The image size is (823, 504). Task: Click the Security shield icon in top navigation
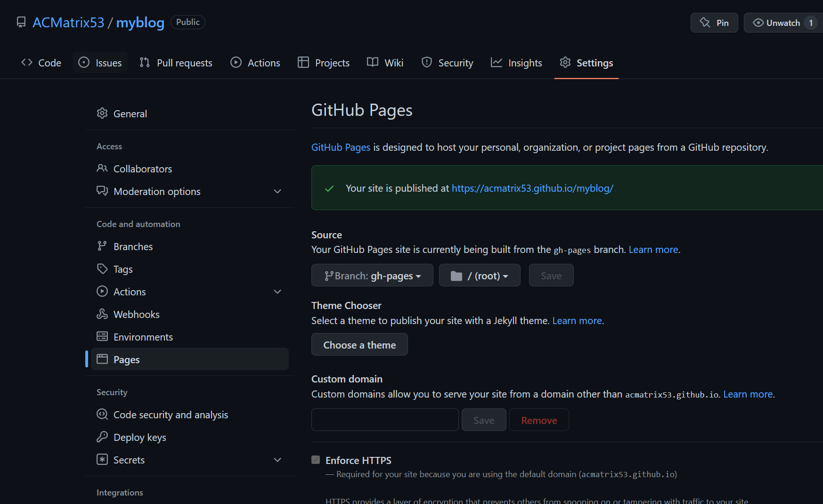click(427, 63)
